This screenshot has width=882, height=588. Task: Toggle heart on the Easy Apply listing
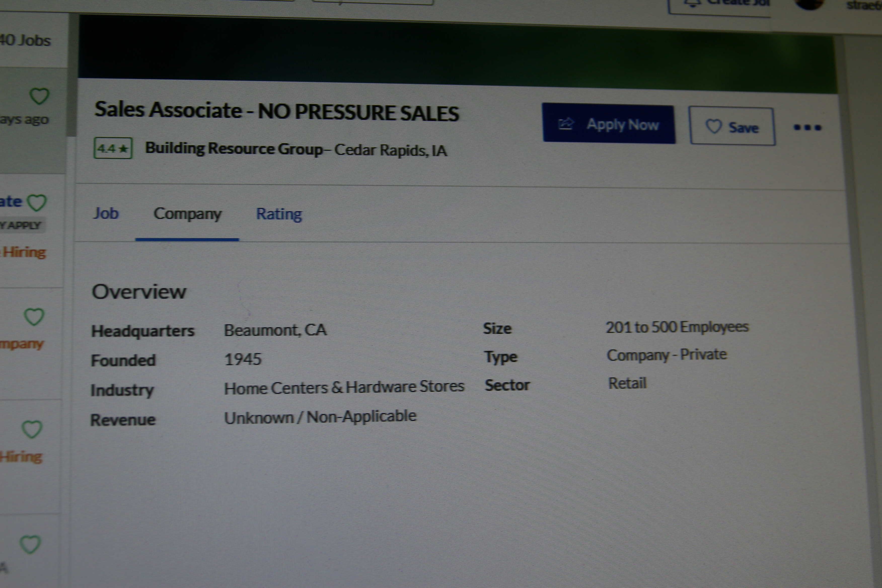click(x=37, y=203)
